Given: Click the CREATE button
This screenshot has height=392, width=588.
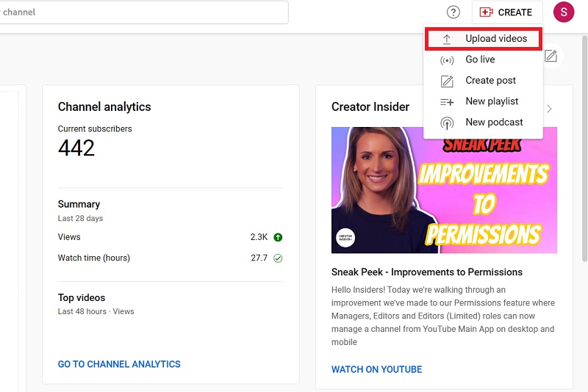Looking at the screenshot, I should coord(506,12).
